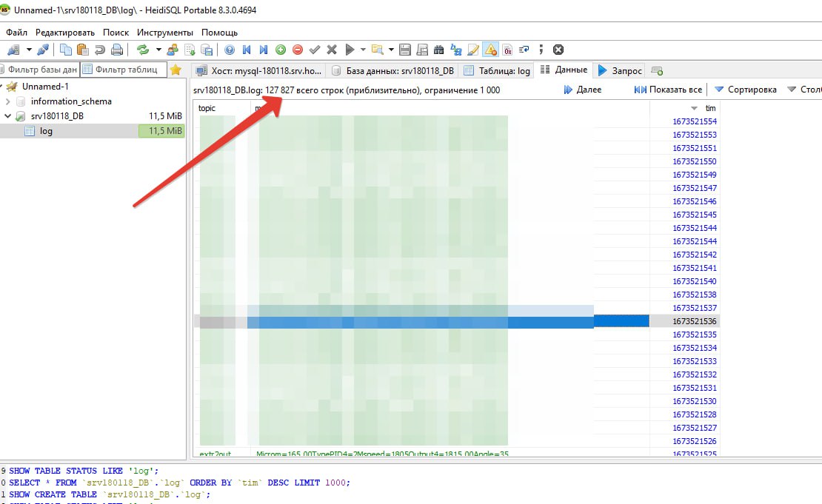Click the query editor pencil icon
This screenshot has height=504, width=822.
473,50
